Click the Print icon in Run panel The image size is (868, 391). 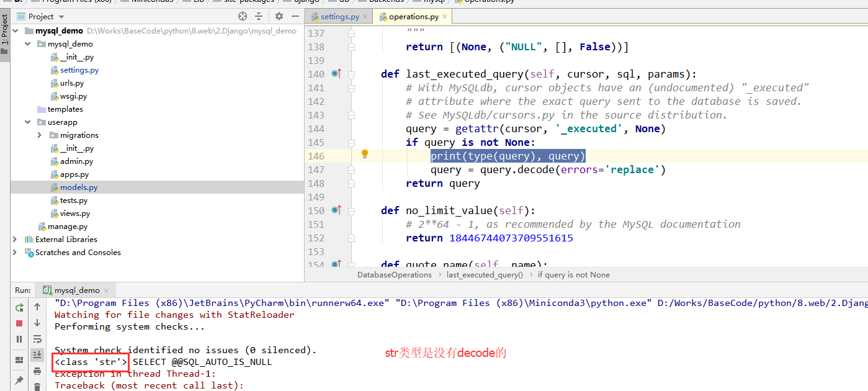(x=37, y=371)
